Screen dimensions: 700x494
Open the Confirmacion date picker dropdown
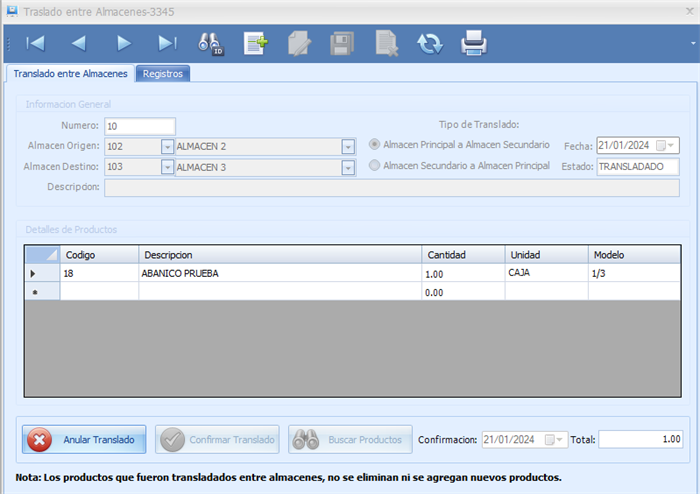(x=559, y=439)
